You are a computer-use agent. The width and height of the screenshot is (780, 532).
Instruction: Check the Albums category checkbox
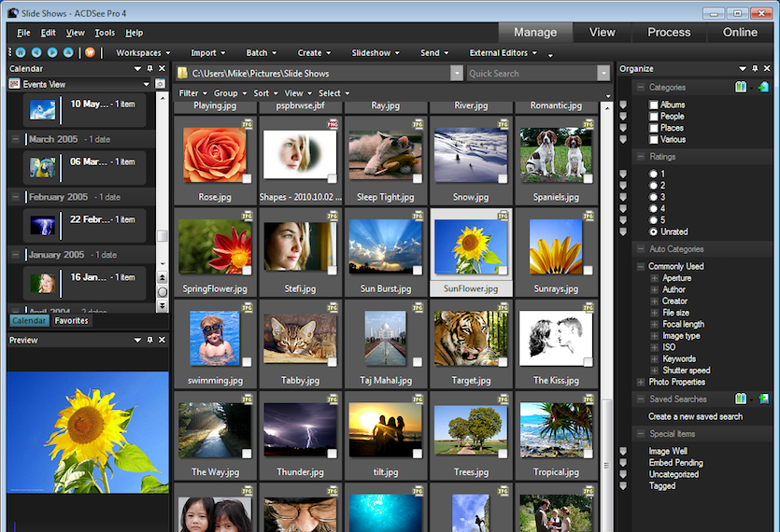point(654,105)
